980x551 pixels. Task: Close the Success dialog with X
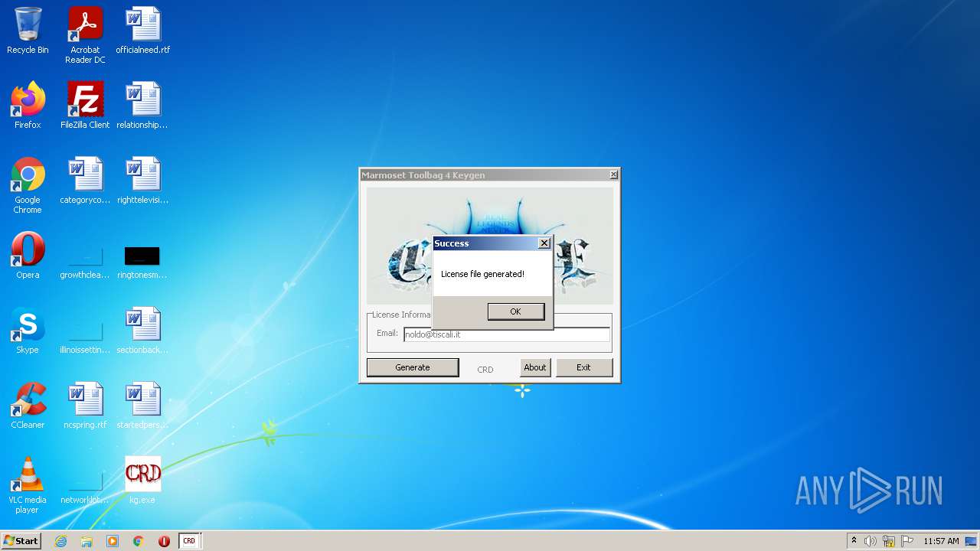coord(544,243)
